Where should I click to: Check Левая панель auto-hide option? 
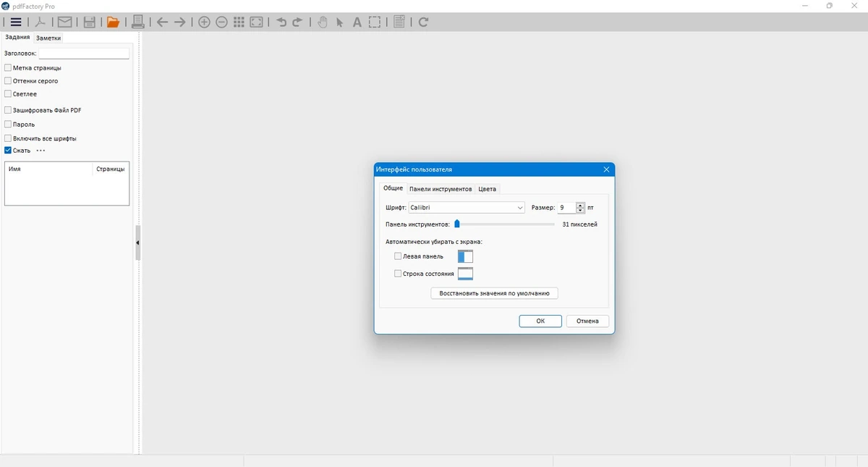(398, 256)
